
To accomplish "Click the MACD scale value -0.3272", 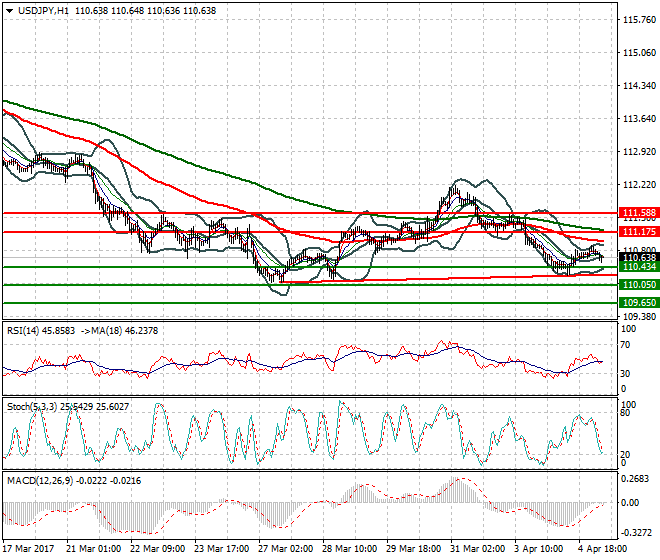I will click(634, 532).
